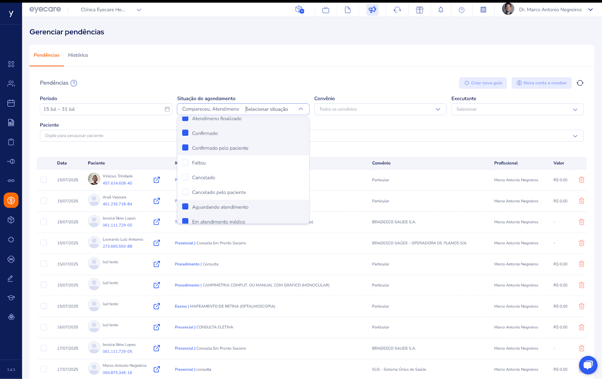Screen dimensions: 602x379
Task: Open the user menu chevron for Dr. Marco Antonio Negreiros
Action: point(590,10)
